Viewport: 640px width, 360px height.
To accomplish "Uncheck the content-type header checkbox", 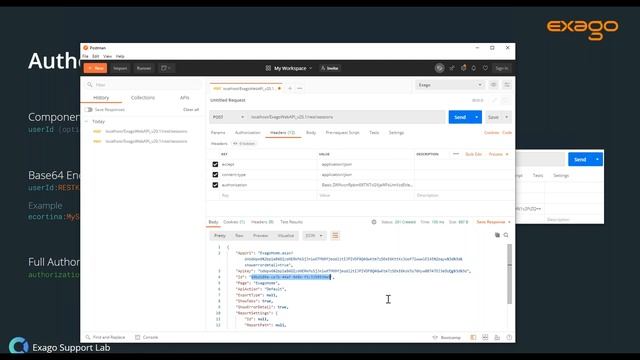I will click(x=215, y=175).
